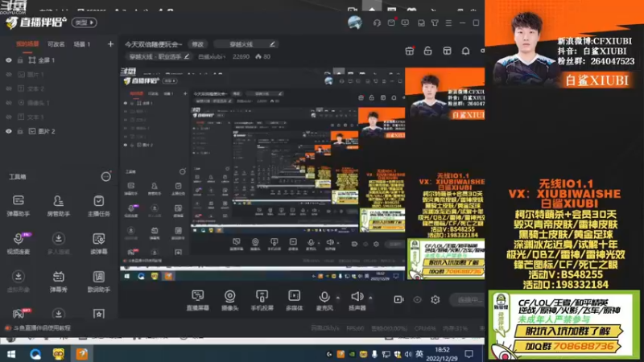The image size is (644, 362).
Task: Open gift box icon with red dot
Action: pyautogui.click(x=410, y=51)
